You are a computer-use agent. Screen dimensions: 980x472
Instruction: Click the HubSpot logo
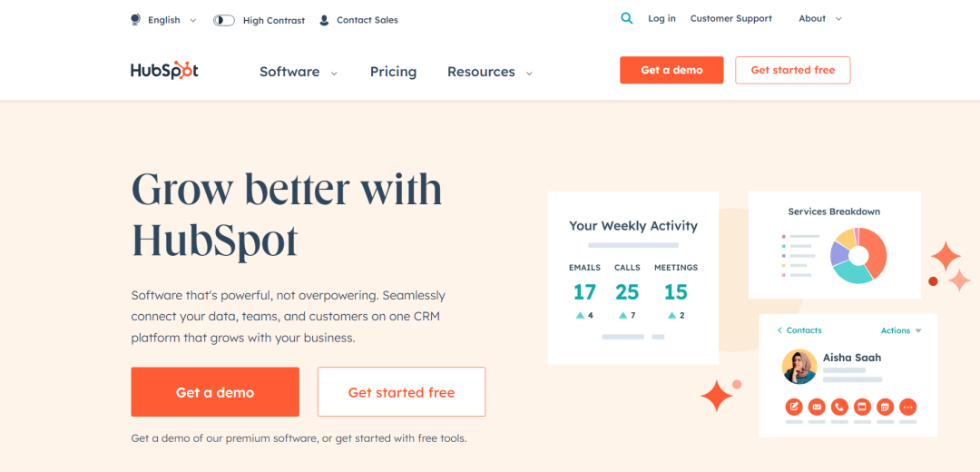pyautogui.click(x=164, y=71)
